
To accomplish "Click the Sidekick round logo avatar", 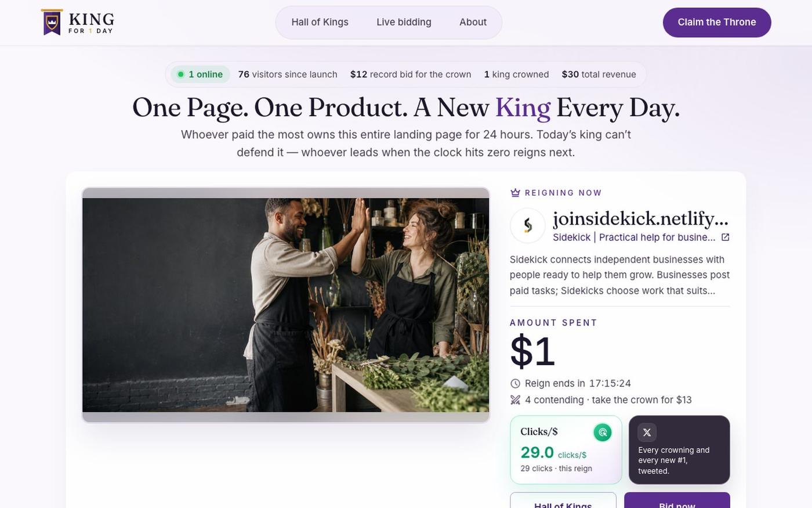I will pyautogui.click(x=528, y=225).
